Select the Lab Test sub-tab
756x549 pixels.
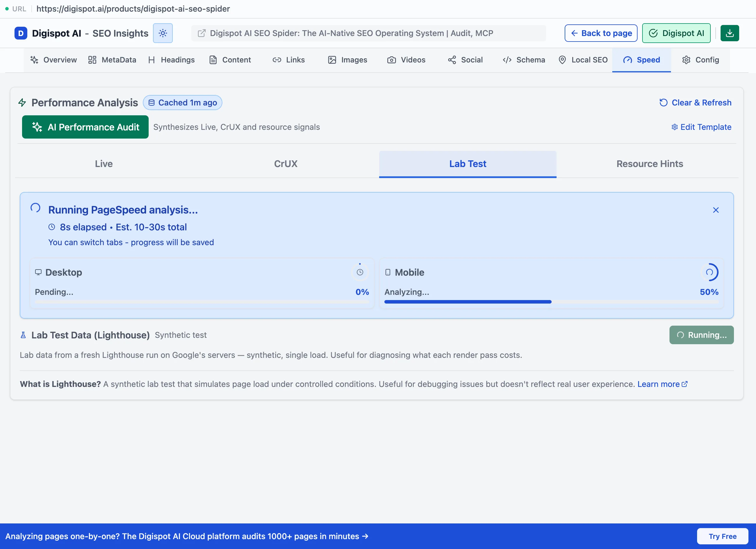(468, 164)
